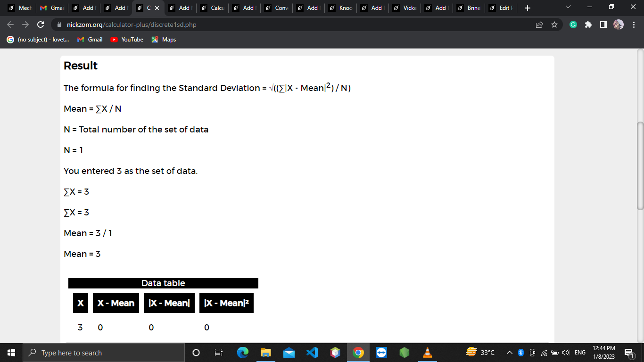
Task: Open the YouTube bookmark
Action: point(127,40)
